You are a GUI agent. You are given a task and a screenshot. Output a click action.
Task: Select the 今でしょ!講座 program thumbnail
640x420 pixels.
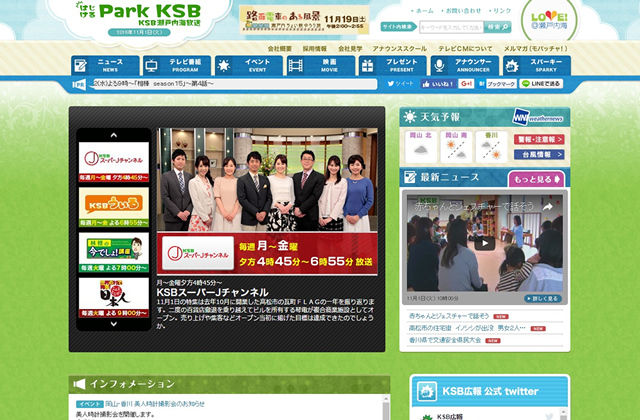click(114, 253)
